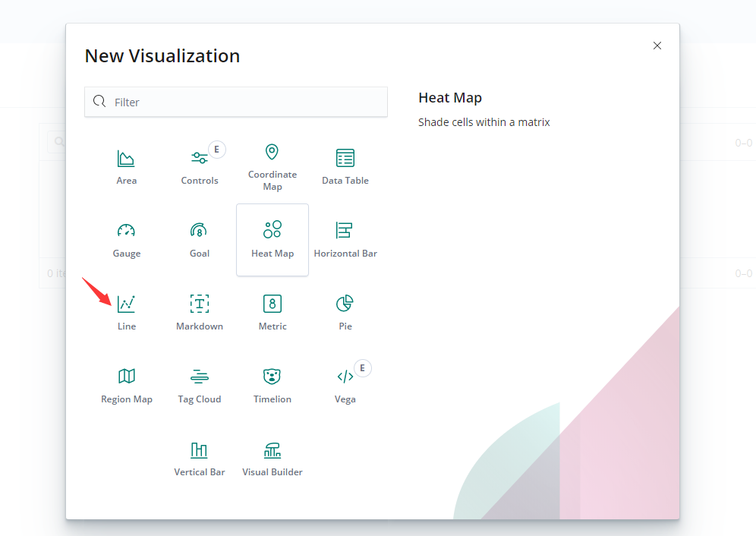This screenshot has height=536, width=756.
Task: Open the Visual Builder visualization
Action: click(x=272, y=459)
